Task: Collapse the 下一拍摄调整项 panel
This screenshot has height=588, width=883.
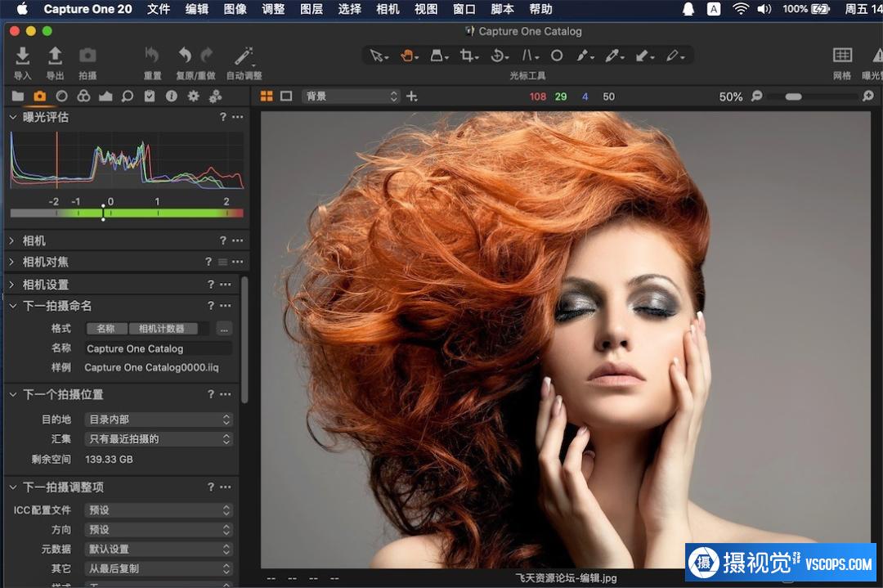Action: 12,487
